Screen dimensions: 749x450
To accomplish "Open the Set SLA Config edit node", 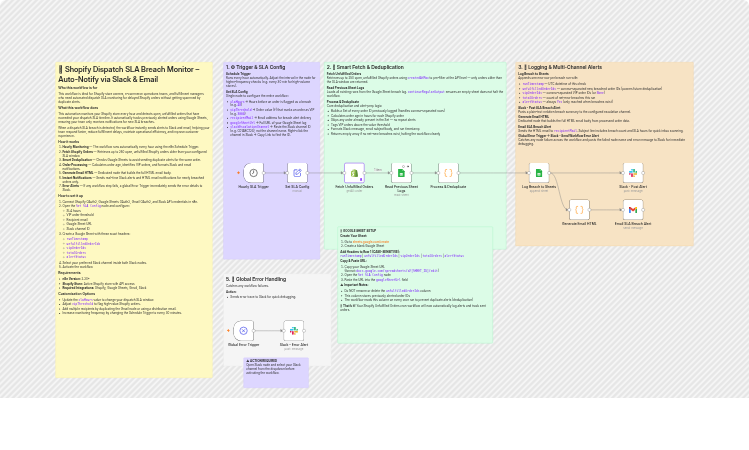I will click(x=297, y=173).
